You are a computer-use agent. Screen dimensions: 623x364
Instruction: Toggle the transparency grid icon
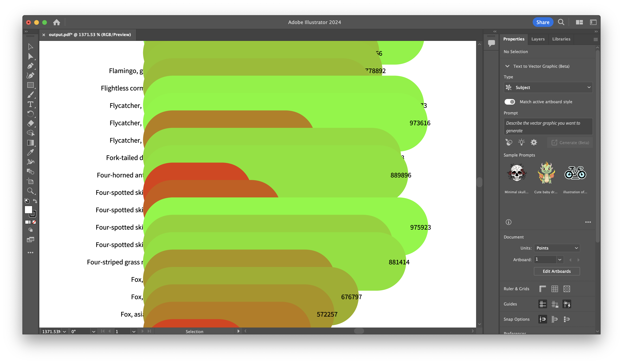[567, 289]
